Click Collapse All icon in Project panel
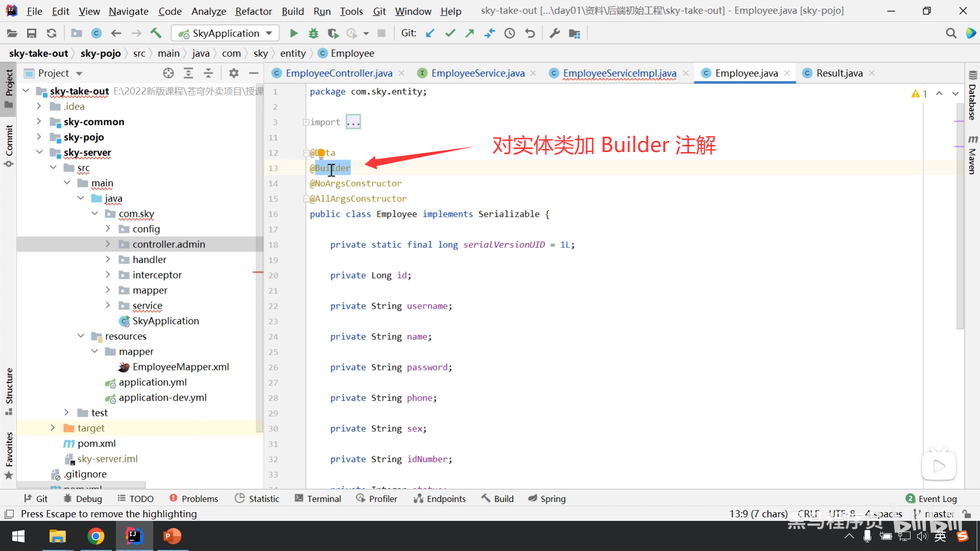The width and height of the screenshot is (980, 551). coord(208,73)
